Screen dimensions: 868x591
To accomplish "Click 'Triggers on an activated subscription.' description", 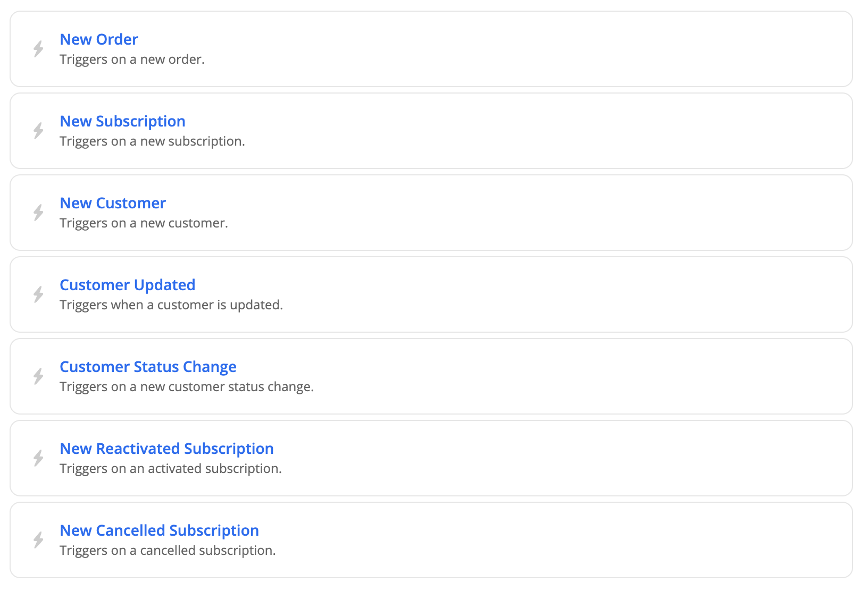I will [x=171, y=469].
